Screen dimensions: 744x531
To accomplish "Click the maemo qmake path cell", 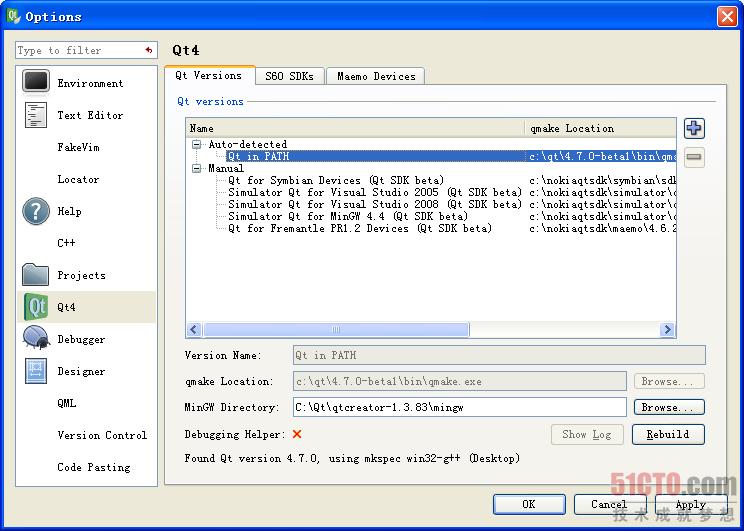I will [602, 228].
